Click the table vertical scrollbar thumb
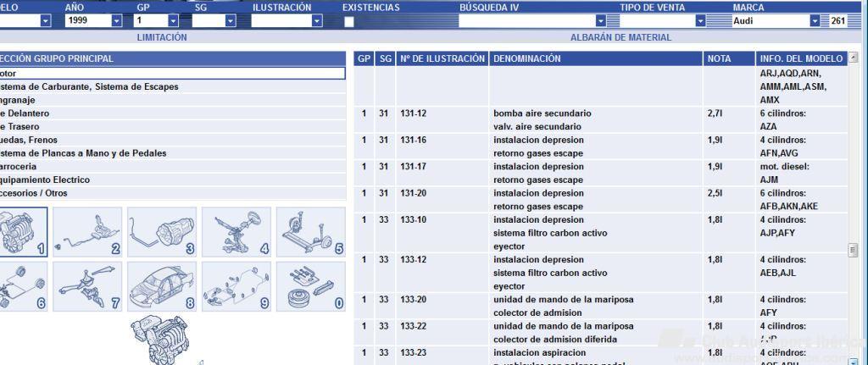 [853, 250]
